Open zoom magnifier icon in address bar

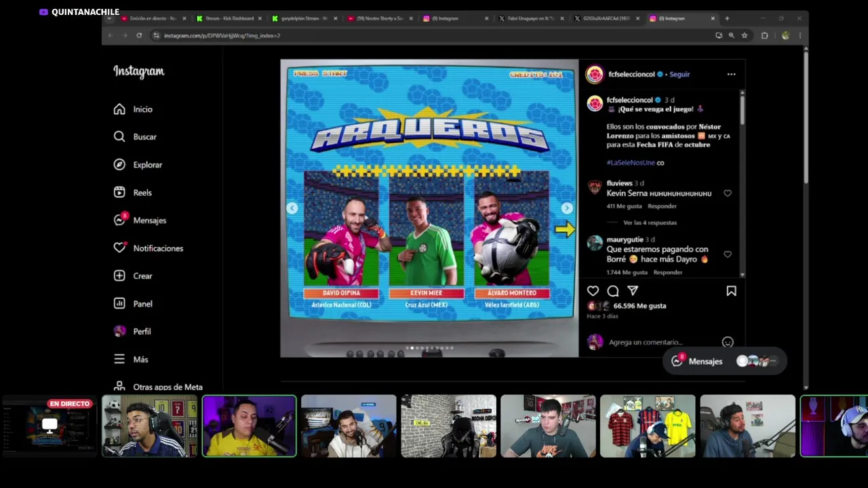coord(731,35)
